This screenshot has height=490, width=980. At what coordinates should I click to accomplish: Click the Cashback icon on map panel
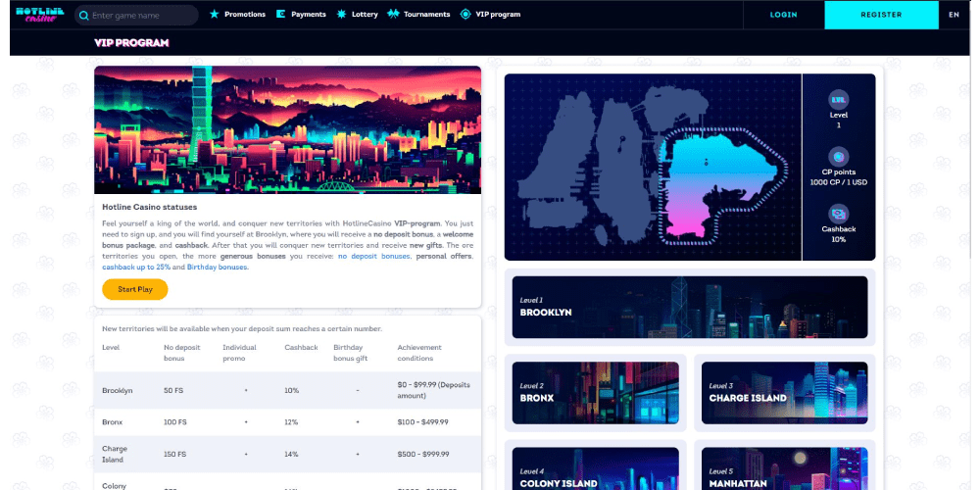pyautogui.click(x=838, y=214)
